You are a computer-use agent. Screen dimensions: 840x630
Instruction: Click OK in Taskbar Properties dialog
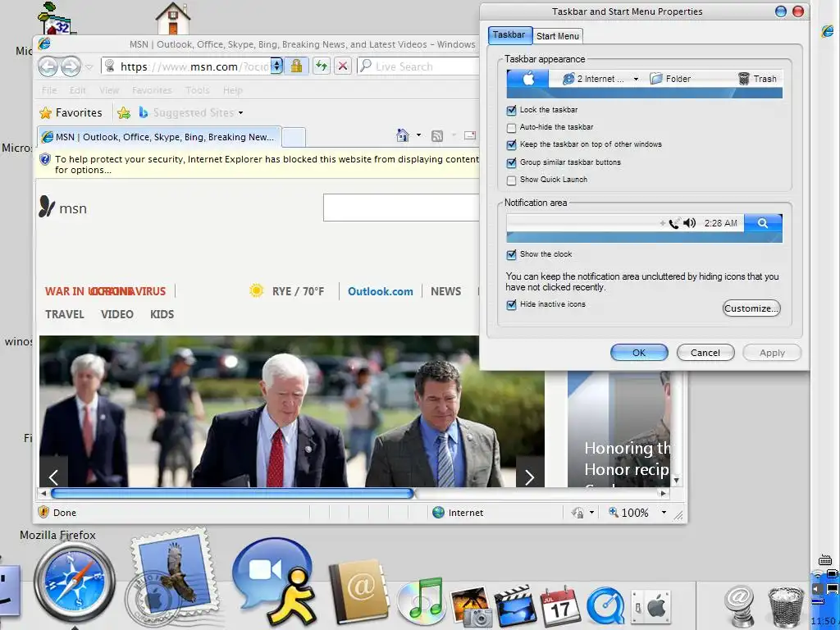(639, 353)
